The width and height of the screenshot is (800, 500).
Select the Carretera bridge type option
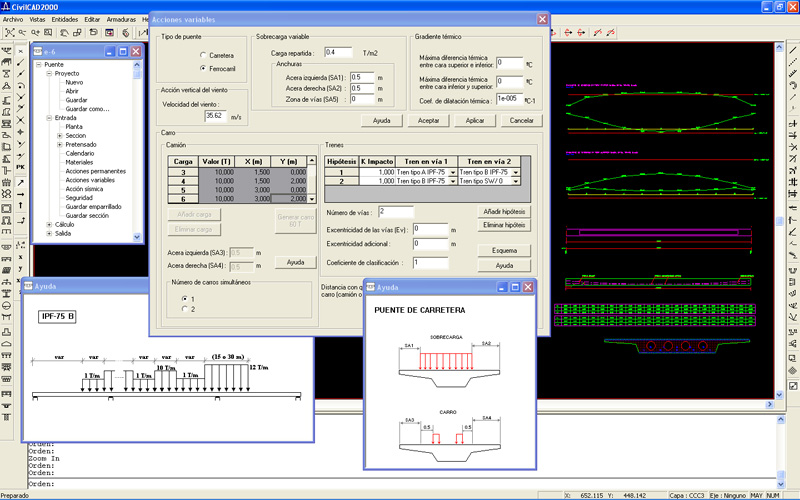tap(203, 55)
